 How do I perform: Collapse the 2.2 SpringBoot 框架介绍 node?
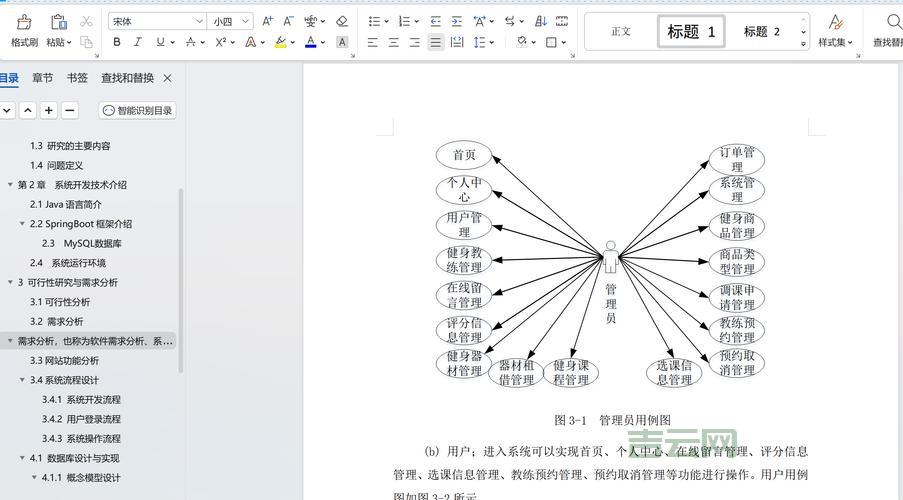pos(22,224)
